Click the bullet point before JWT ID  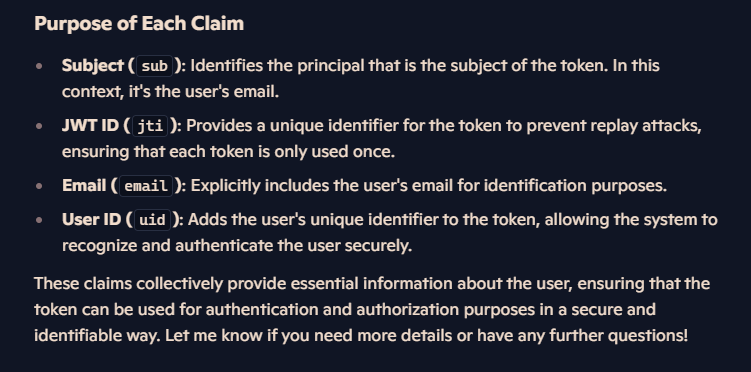click(39, 126)
